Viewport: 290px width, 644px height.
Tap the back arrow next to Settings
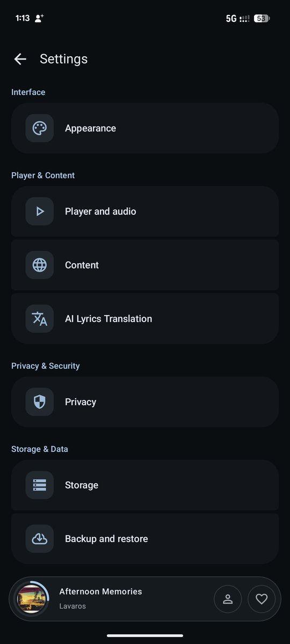click(x=20, y=59)
